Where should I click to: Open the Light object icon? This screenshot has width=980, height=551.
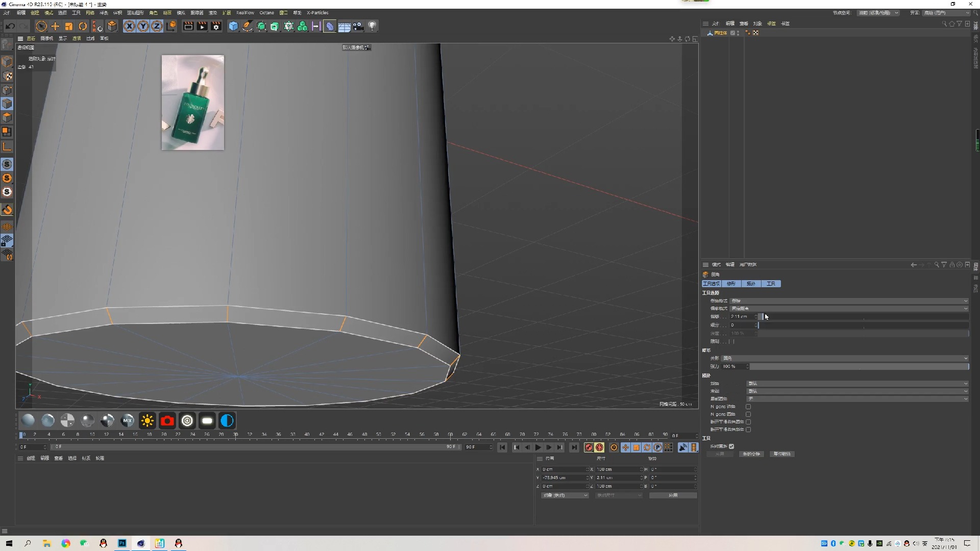point(372,26)
